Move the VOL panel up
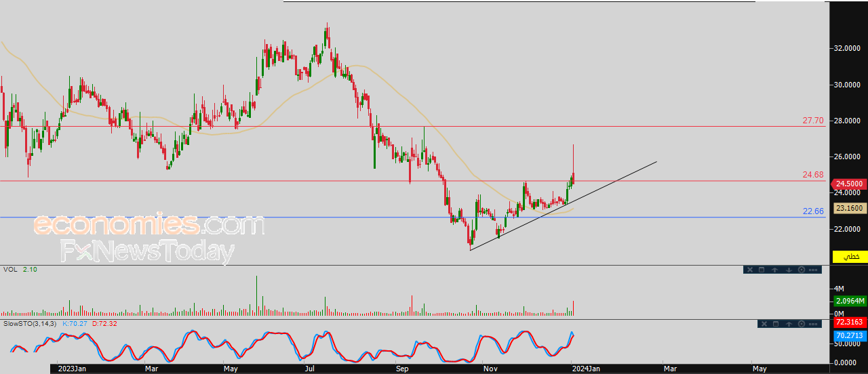Viewport: 868px width, 374px height. click(774, 270)
